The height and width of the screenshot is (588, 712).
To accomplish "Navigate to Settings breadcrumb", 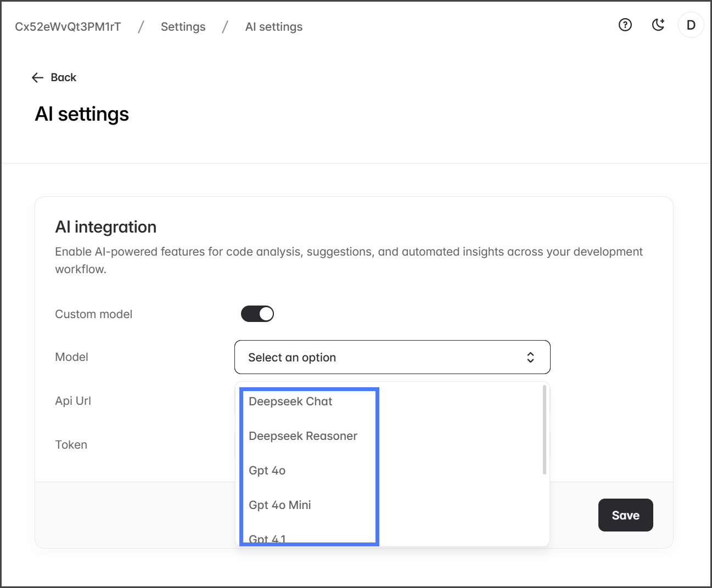I will (183, 27).
